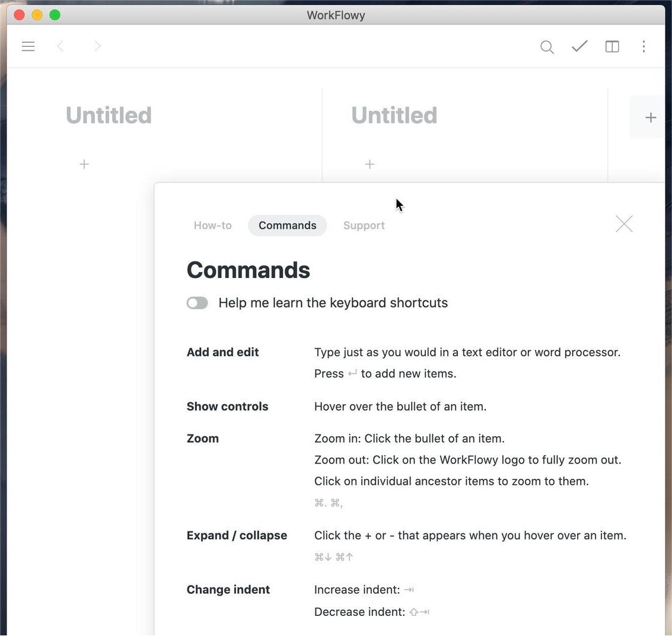Click 'Press to add new items' line
This screenshot has width=672, height=636.
(386, 374)
